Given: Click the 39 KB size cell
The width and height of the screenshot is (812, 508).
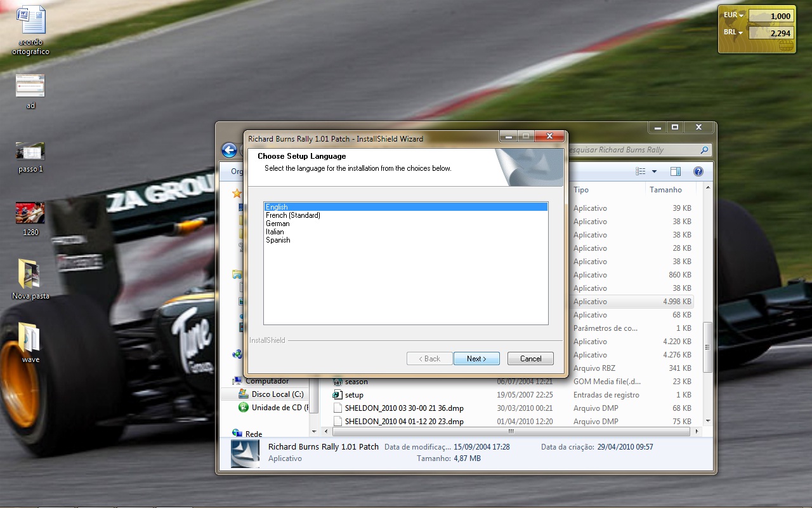Looking at the screenshot, I should pos(682,208).
